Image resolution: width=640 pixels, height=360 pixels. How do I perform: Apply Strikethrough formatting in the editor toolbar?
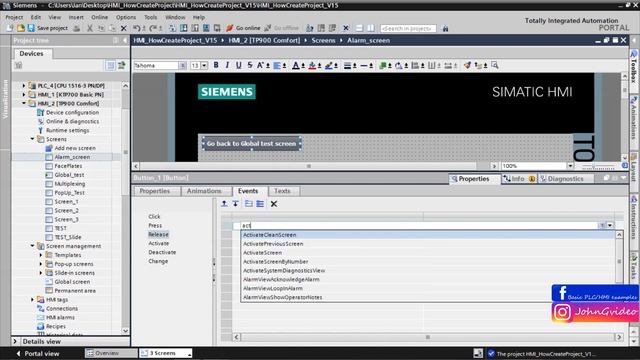(x=250, y=65)
